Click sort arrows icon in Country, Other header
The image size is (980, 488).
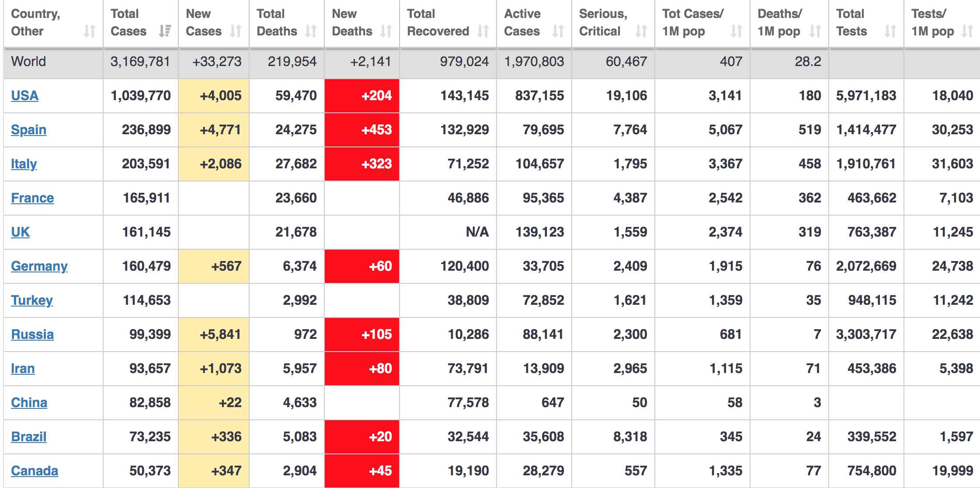pos(90,31)
